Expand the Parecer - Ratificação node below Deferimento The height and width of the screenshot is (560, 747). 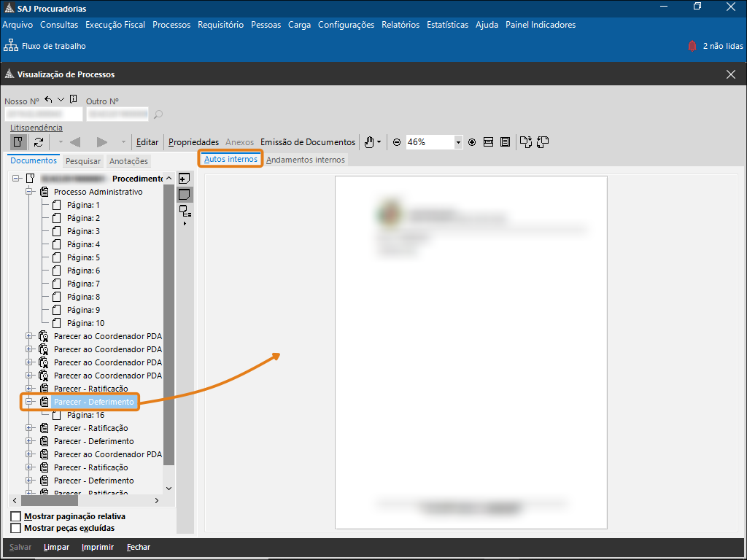(30, 428)
